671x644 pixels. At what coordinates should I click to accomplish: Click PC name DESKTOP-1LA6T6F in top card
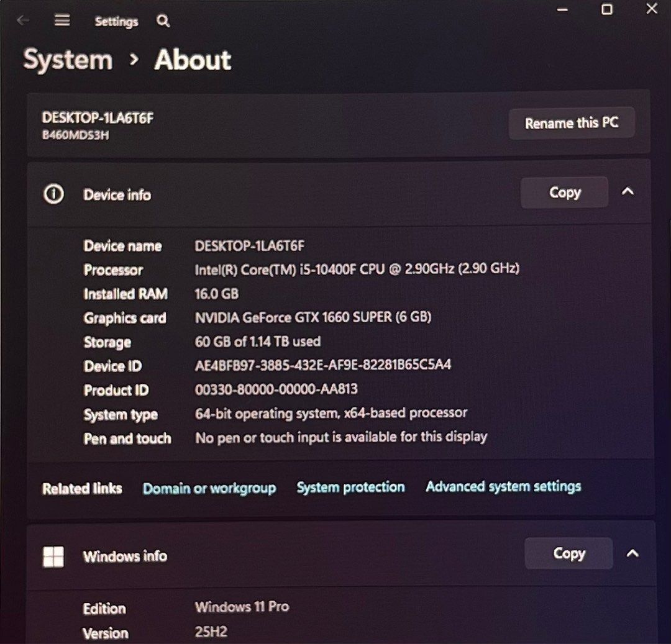[x=98, y=117]
